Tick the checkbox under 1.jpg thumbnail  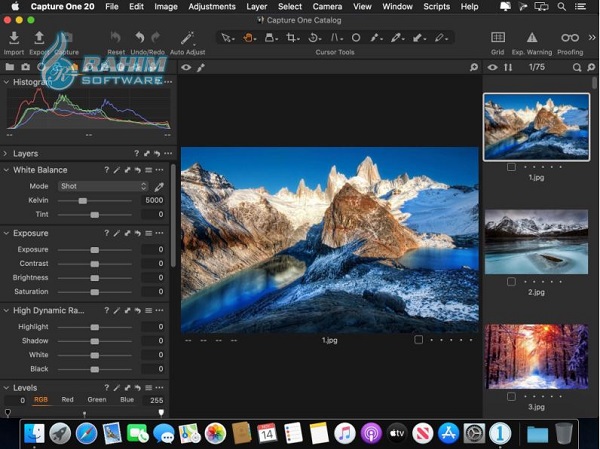[511, 167]
